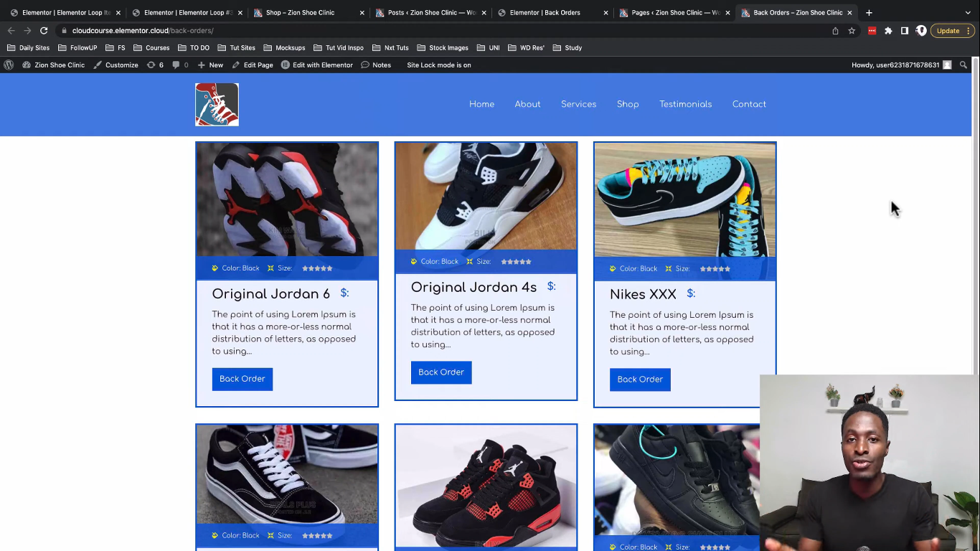Close the Shop – Zion Shoe Clinic tab
Screen dimensions: 980x551
(362, 13)
